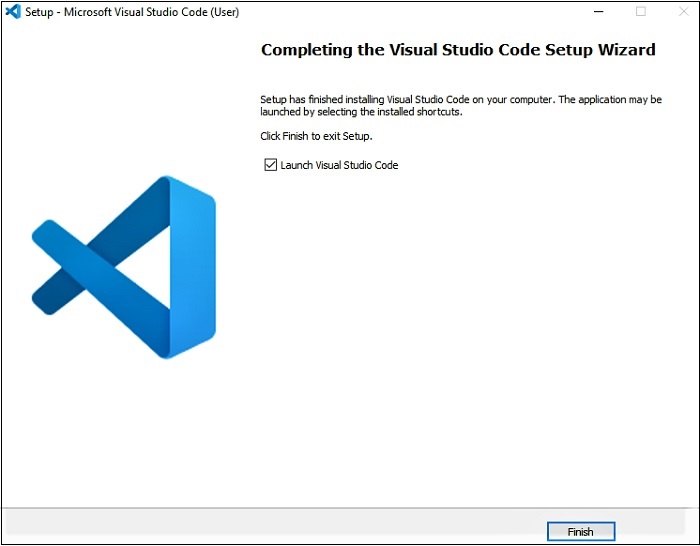Minimize the Setup window

pyautogui.click(x=599, y=12)
